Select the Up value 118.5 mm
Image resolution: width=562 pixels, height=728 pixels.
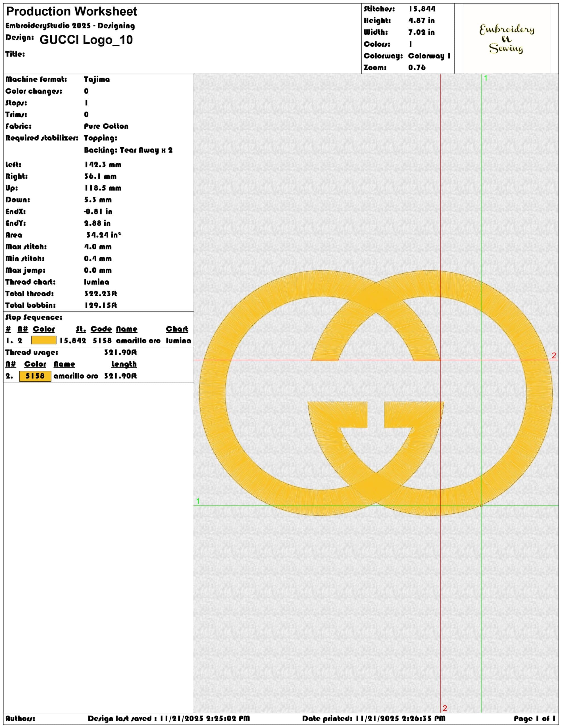click(103, 188)
